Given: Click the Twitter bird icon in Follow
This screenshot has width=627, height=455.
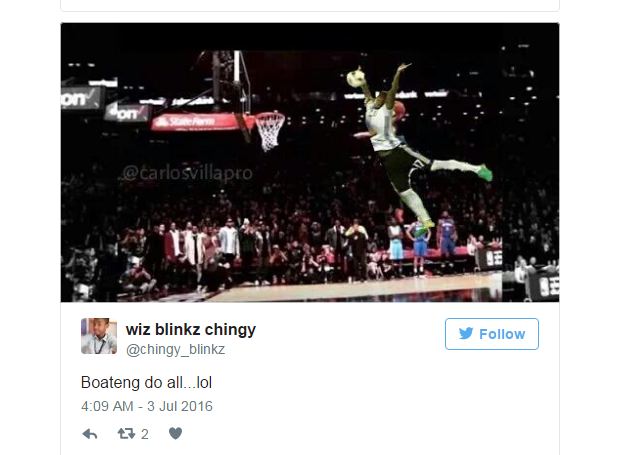Looking at the screenshot, I should [x=466, y=333].
